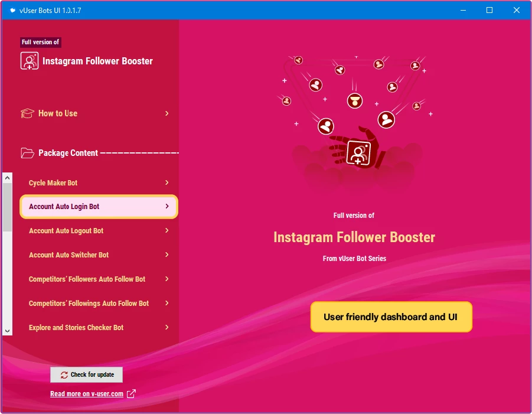Open Explore and Stories Checker Bot

[x=99, y=327]
